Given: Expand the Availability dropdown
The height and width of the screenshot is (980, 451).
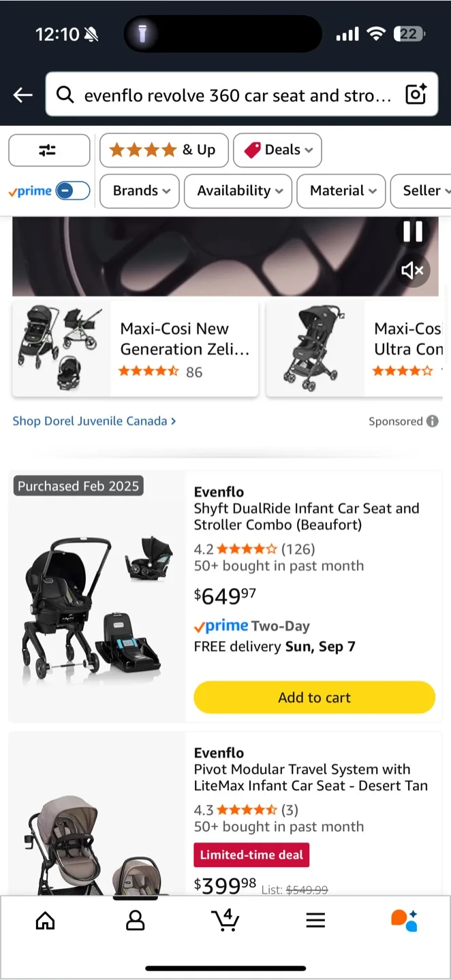Looking at the screenshot, I should point(238,191).
